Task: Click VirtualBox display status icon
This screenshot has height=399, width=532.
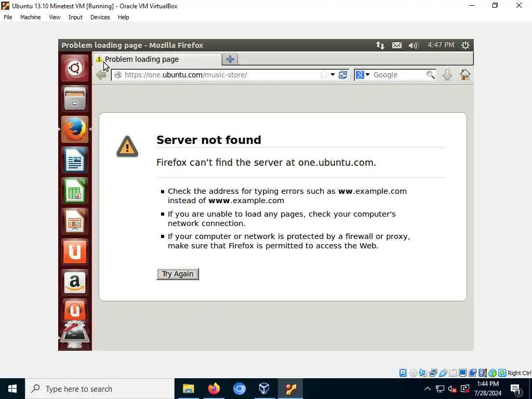Action: point(462,373)
